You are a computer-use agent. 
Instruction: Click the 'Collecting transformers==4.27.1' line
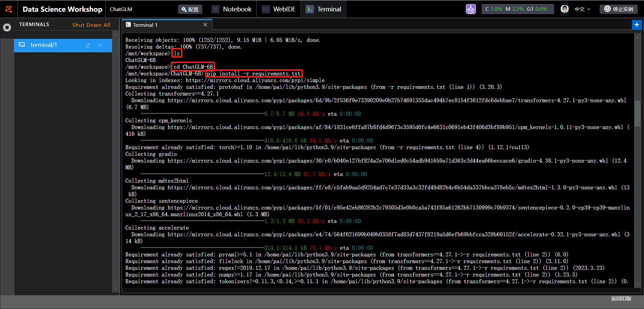pyautogui.click(x=172, y=94)
